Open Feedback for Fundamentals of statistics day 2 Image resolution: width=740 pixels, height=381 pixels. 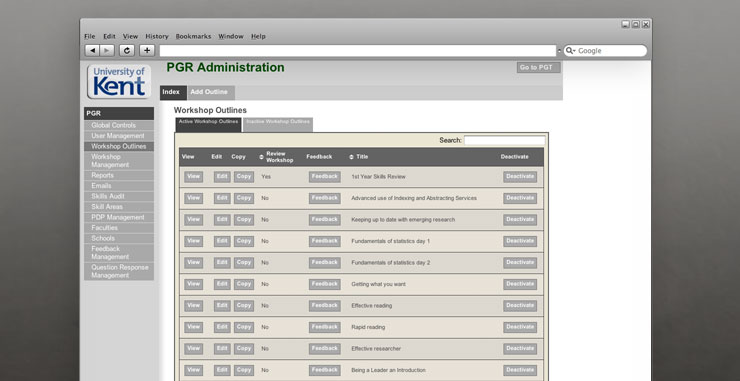[x=325, y=262]
